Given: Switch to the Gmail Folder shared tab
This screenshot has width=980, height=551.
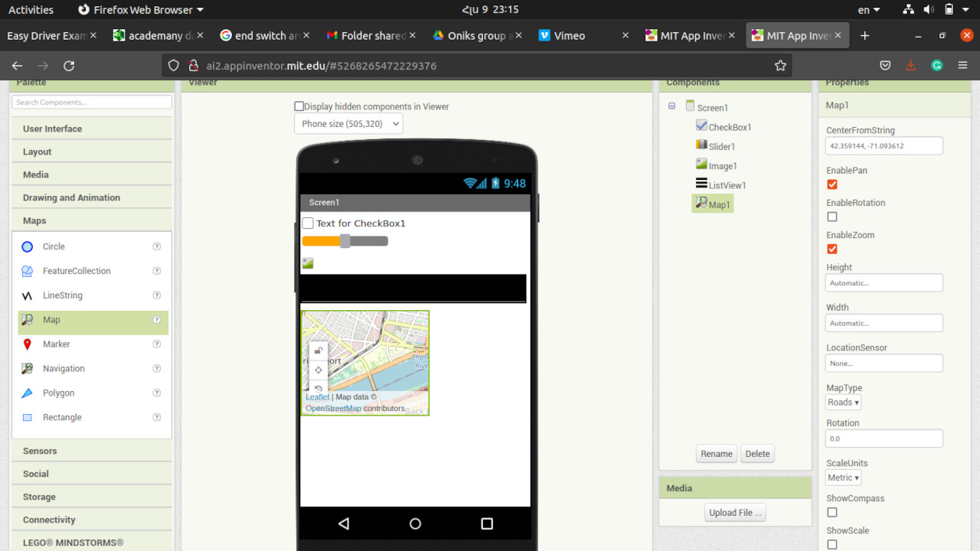Looking at the screenshot, I should [371, 36].
